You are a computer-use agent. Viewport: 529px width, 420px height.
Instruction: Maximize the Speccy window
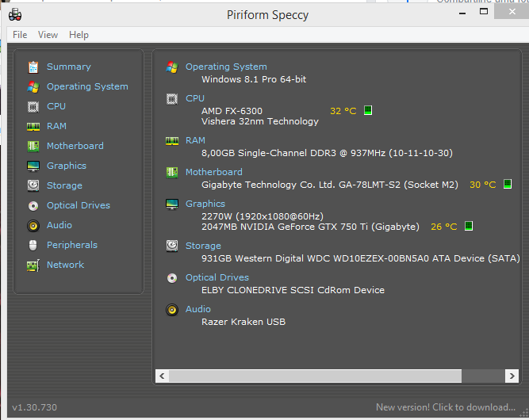point(484,11)
